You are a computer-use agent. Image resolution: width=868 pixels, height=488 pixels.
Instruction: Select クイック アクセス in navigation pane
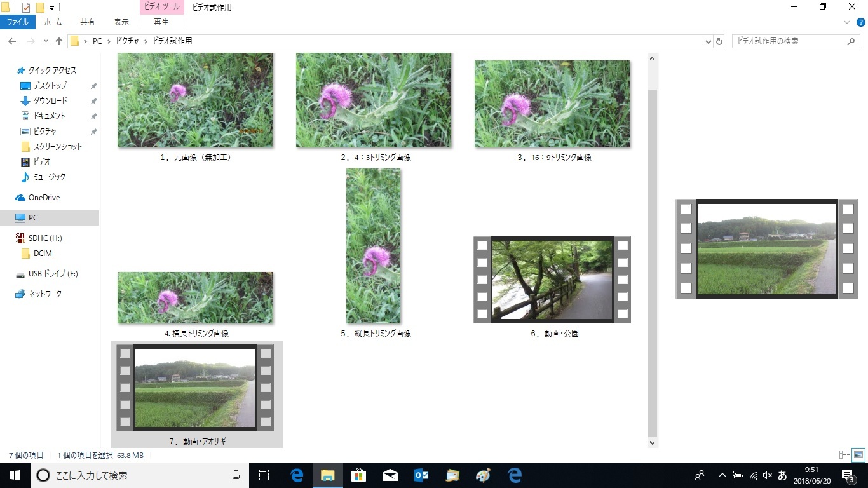pyautogui.click(x=52, y=71)
